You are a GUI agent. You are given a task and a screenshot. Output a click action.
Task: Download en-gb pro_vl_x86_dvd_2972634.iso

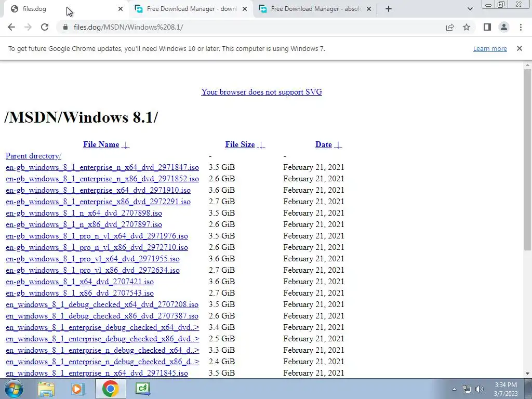[x=92, y=270]
